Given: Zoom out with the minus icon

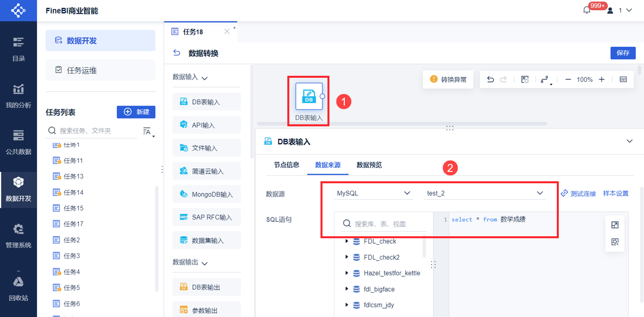Looking at the screenshot, I should pyautogui.click(x=568, y=79).
